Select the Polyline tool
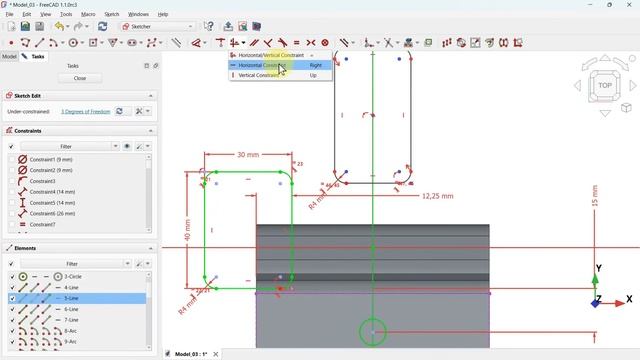This screenshot has height=360, width=640. [x=25, y=43]
